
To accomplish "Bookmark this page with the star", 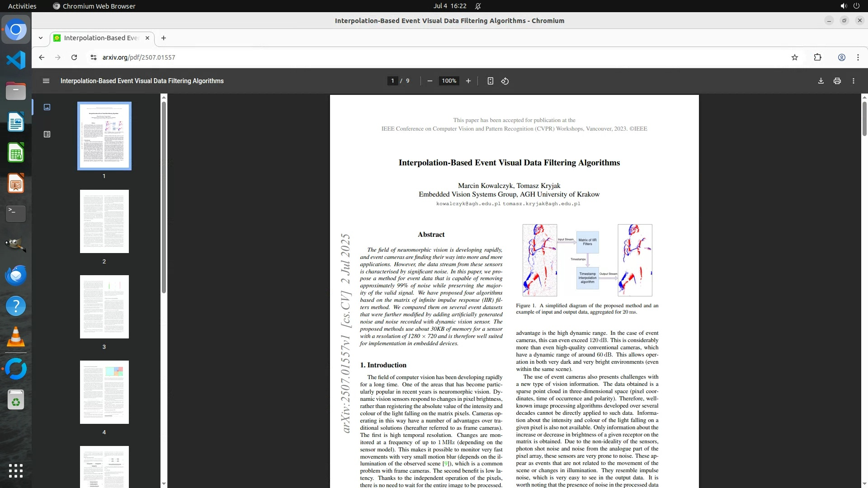I will [x=794, y=57].
